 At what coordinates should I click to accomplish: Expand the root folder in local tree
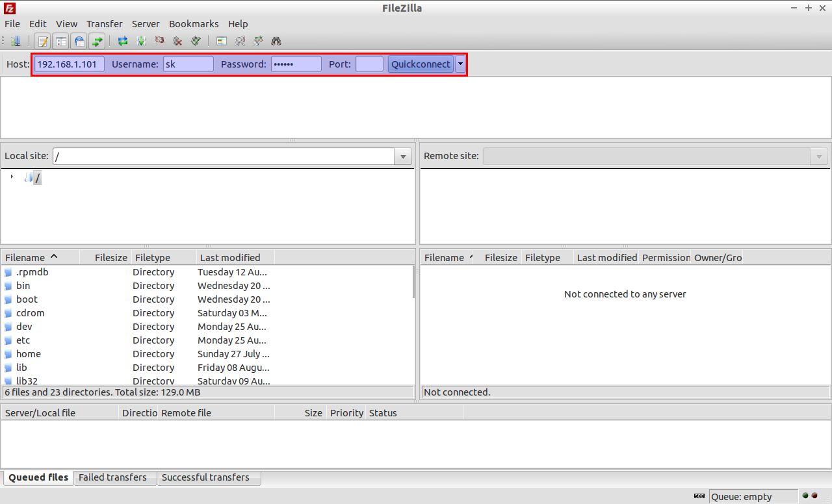pyautogui.click(x=12, y=177)
